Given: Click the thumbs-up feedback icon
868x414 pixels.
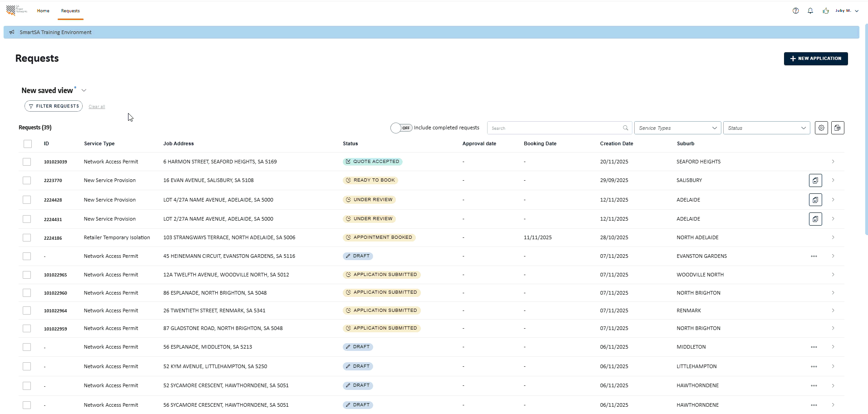Looking at the screenshot, I should coord(825,11).
